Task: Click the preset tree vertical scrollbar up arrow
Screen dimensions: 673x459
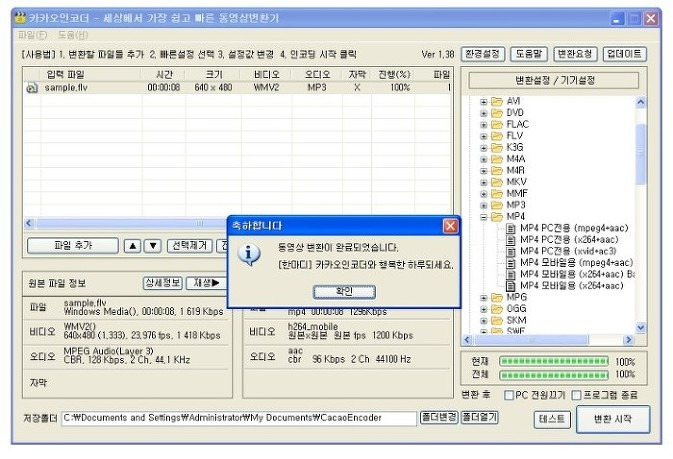Action: 640,102
